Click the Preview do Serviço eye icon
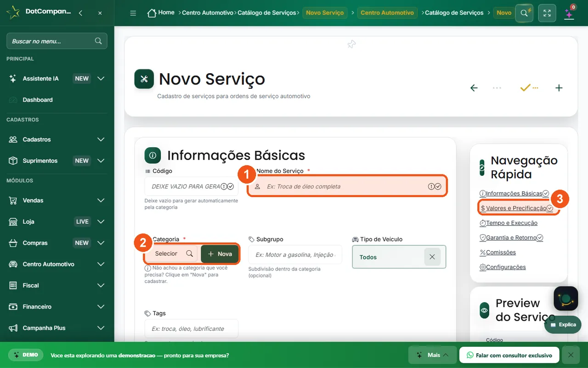Viewport: 588px width, 368px height. (x=484, y=310)
